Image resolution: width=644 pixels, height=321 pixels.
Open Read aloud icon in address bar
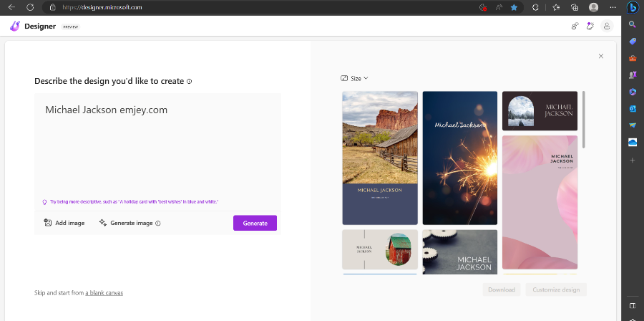(499, 7)
